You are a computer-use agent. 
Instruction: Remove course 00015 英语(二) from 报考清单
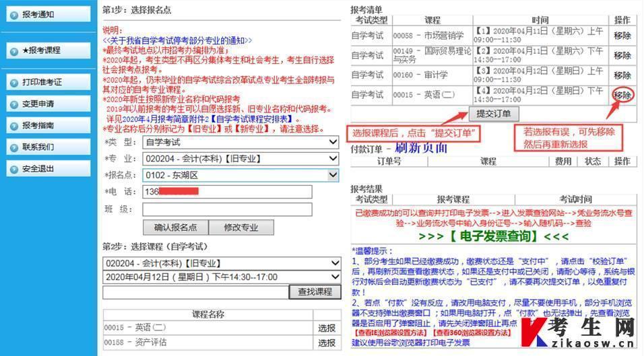(x=622, y=95)
